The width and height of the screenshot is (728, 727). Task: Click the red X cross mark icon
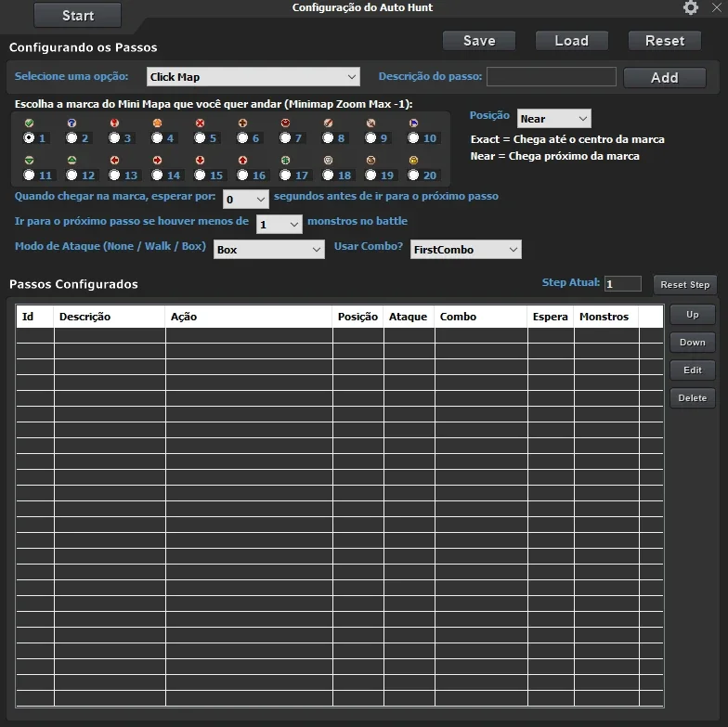tap(201, 123)
